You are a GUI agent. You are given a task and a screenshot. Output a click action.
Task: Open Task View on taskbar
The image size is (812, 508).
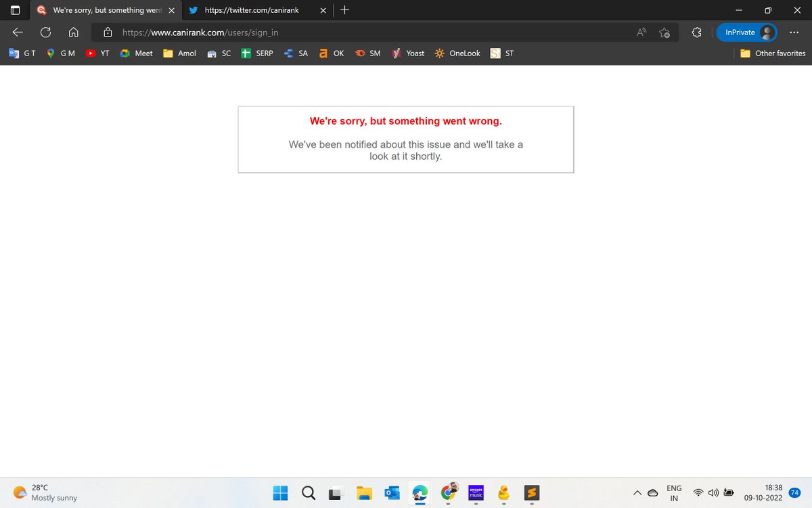point(336,492)
